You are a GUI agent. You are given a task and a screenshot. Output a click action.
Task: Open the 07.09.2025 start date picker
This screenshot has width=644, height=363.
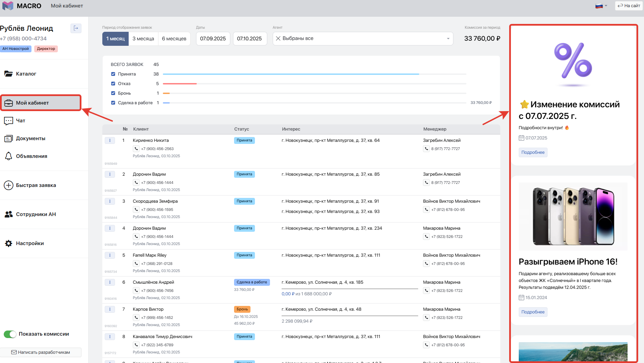(x=213, y=39)
